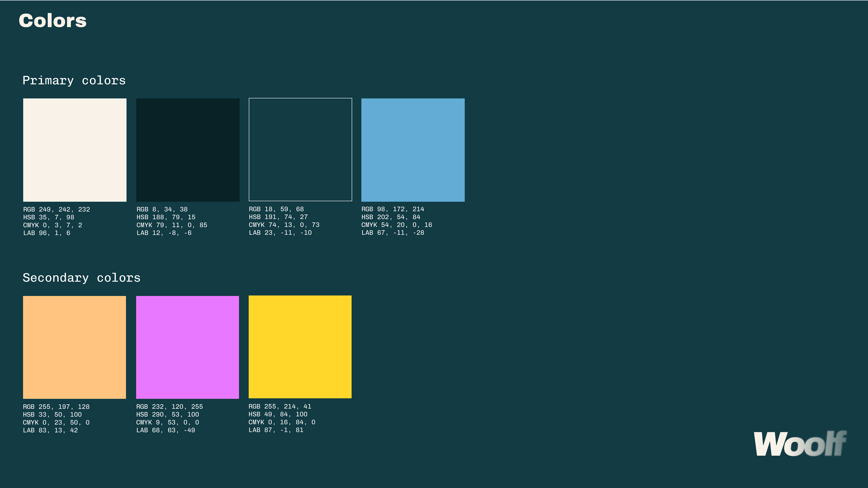The width and height of the screenshot is (868, 488).
Task: Click the Colors page title
Action: click(x=53, y=21)
